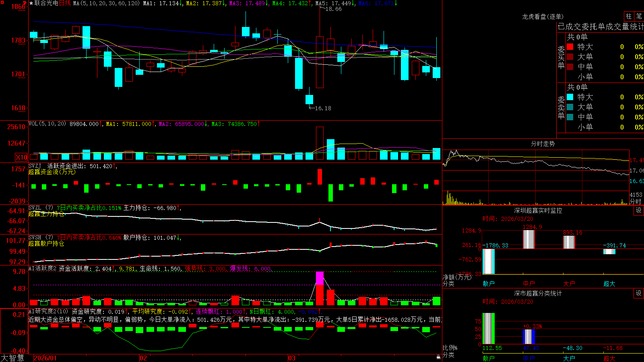Click the teal 大单 sell-order swatch
644x362 pixels.
[x=570, y=107]
